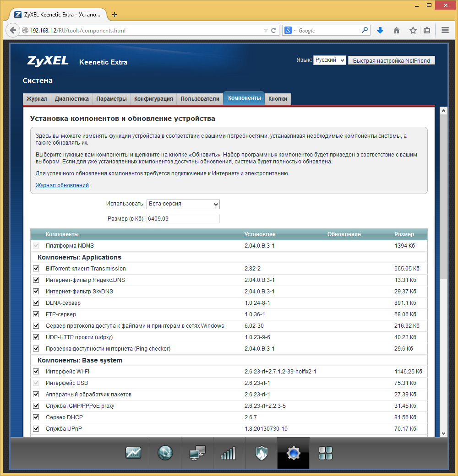Switch to the Конфигурация tab
The height and width of the screenshot is (476, 458).
(x=153, y=99)
